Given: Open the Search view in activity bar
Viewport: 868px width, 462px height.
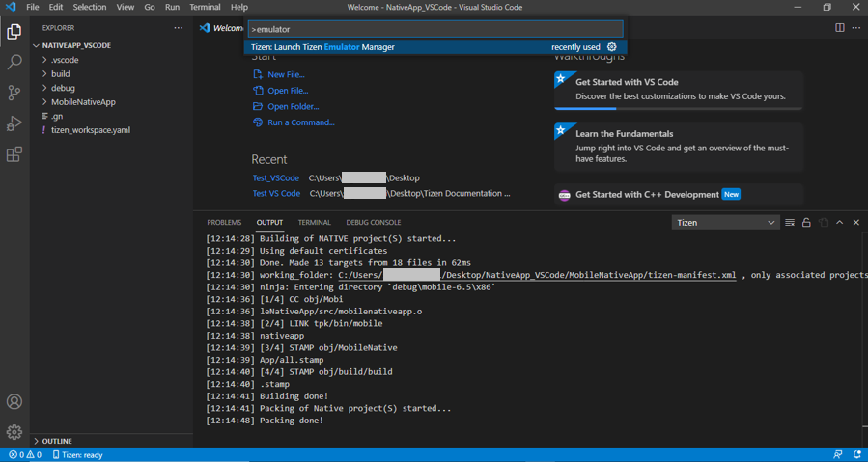Looking at the screenshot, I should click(x=14, y=62).
